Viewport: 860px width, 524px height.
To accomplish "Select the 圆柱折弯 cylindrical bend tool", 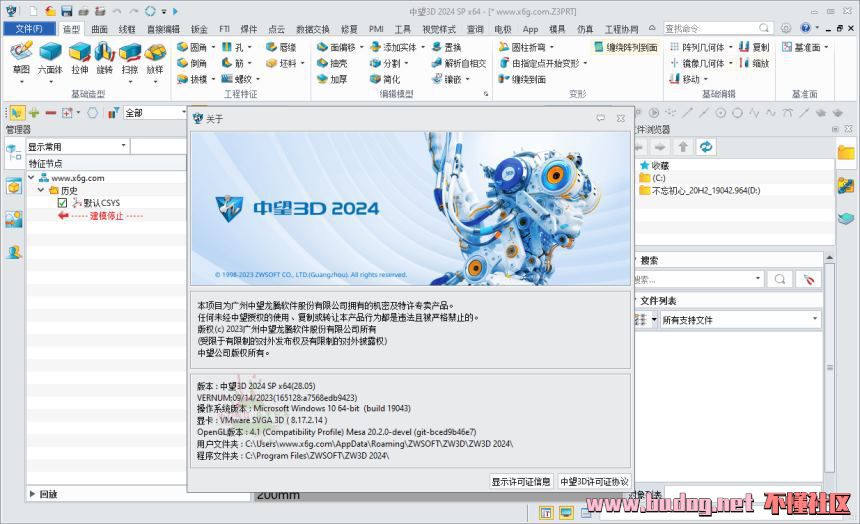I will pyautogui.click(x=522, y=47).
